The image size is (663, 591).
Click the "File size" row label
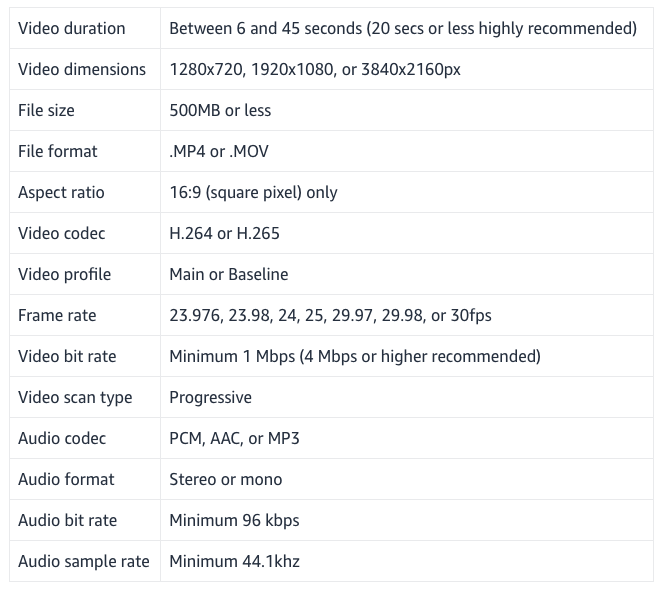(x=46, y=110)
